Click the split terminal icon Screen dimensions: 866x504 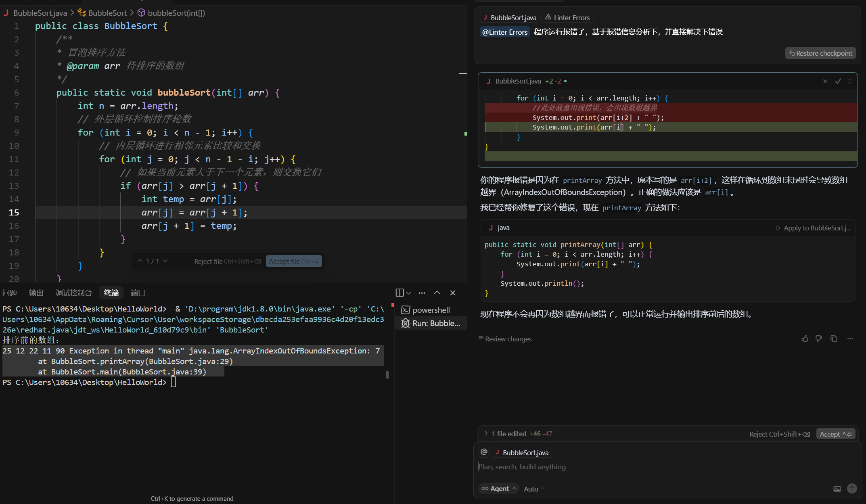[400, 293]
